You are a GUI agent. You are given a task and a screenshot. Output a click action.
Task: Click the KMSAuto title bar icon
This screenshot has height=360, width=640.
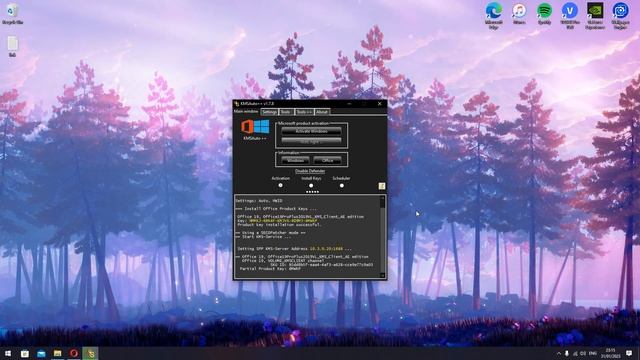[237, 104]
